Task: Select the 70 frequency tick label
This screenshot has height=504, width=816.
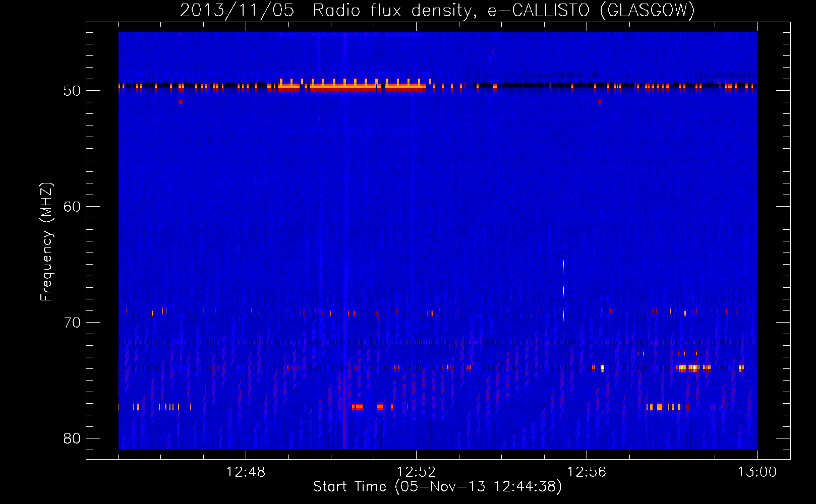Action: (x=72, y=323)
